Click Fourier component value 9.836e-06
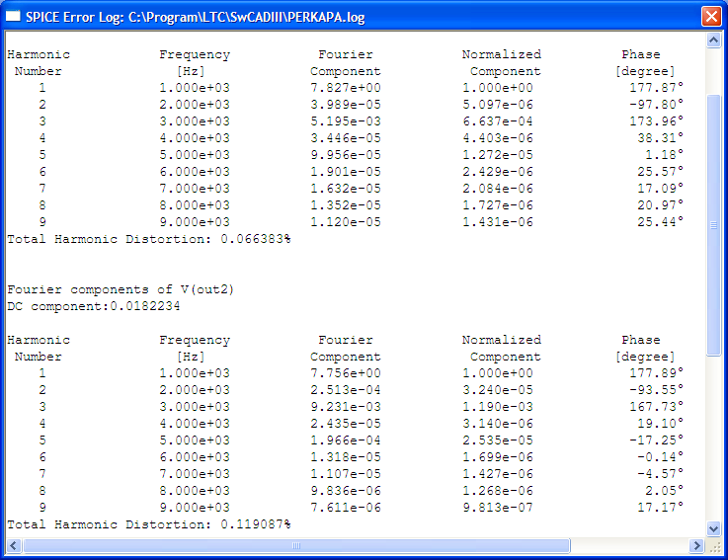Viewport: 728px width, 560px height. [x=346, y=491]
